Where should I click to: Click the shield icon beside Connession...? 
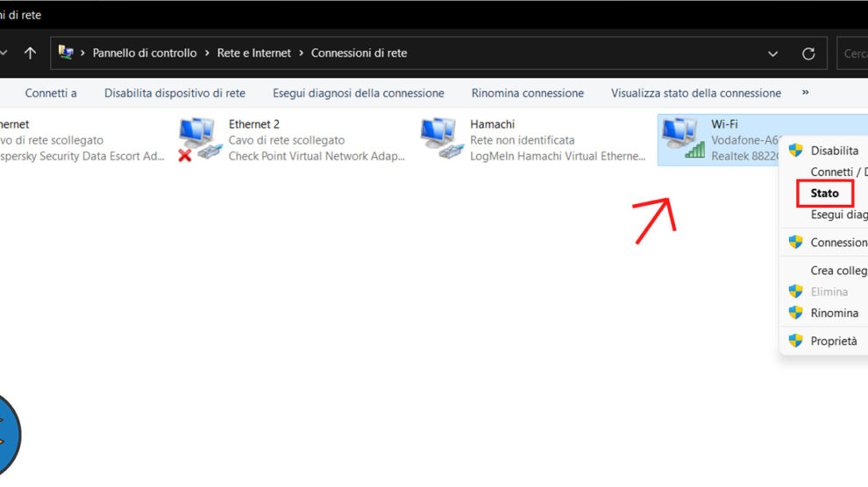pos(795,242)
